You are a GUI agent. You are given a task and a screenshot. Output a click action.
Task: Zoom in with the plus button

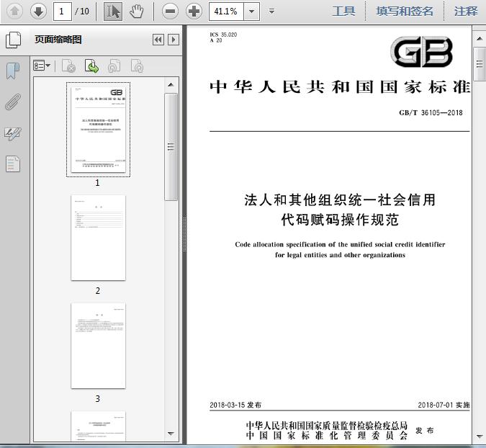click(x=194, y=12)
